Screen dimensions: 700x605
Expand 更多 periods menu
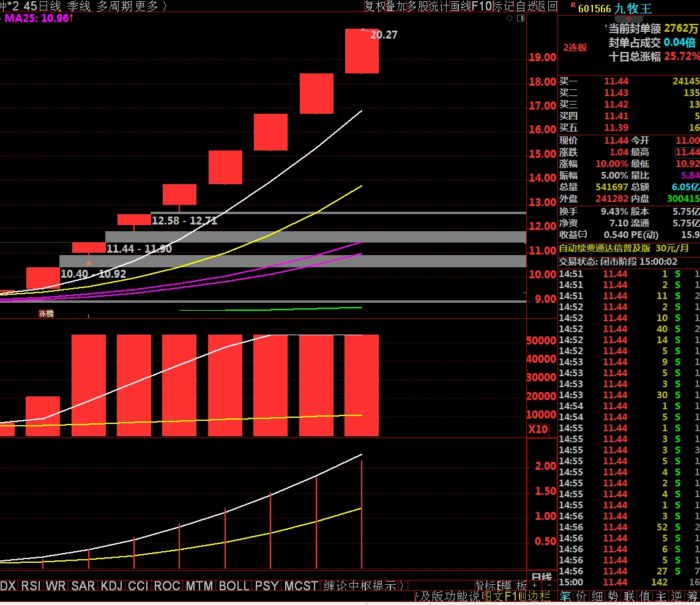(x=146, y=6)
